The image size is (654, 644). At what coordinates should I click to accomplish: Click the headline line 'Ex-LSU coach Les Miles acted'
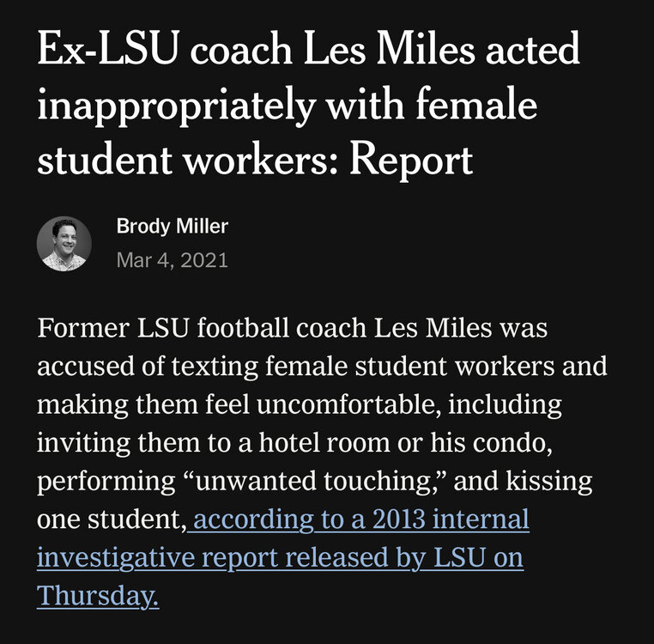[308, 53]
